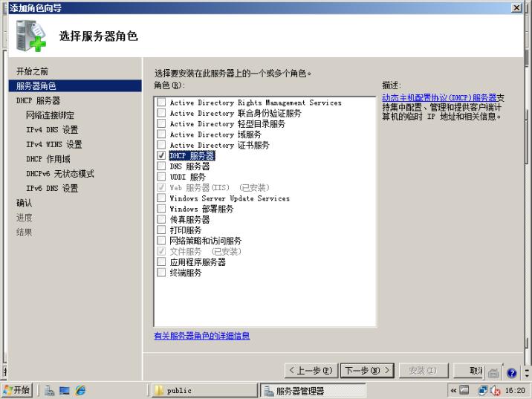The image size is (532, 399).
Task: Tick the 打印服务 checkbox
Action: point(161,230)
